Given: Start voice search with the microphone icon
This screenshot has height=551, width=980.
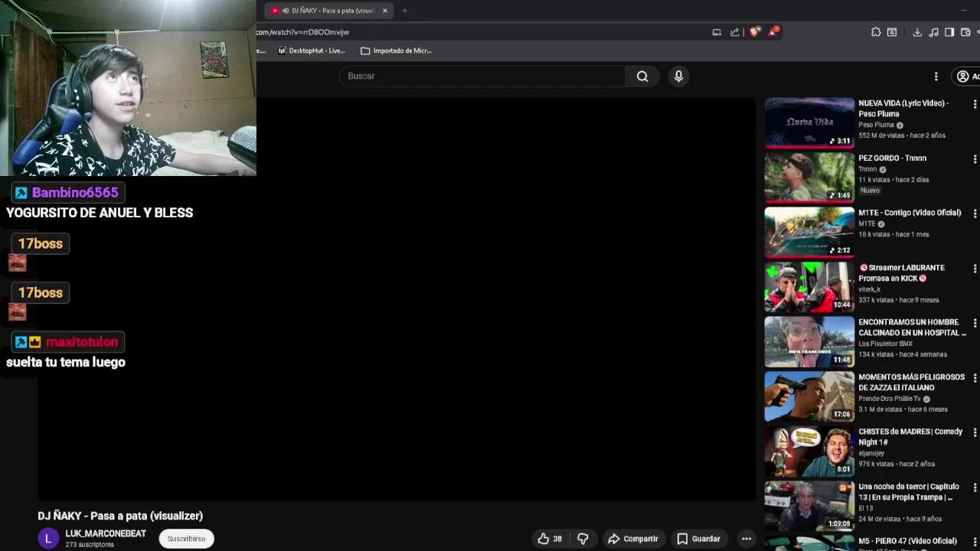Looking at the screenshot, I should click(x=678, y=76).
